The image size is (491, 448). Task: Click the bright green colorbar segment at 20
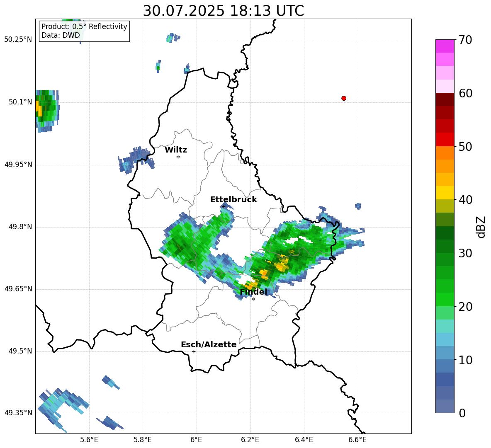pos(445,299)
